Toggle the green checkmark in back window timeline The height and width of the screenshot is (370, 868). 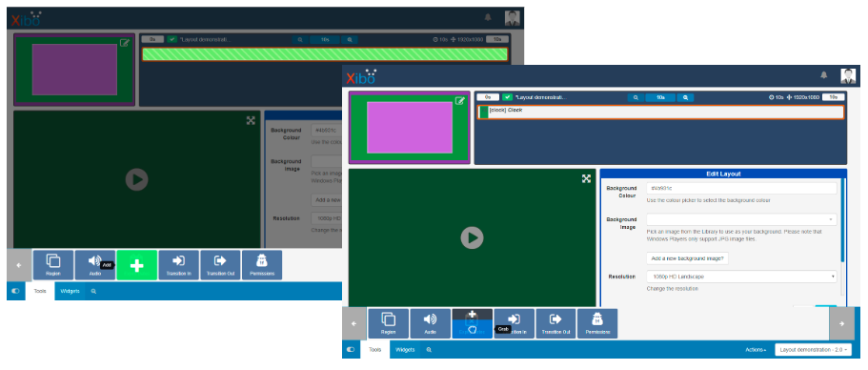click(172, 39)
